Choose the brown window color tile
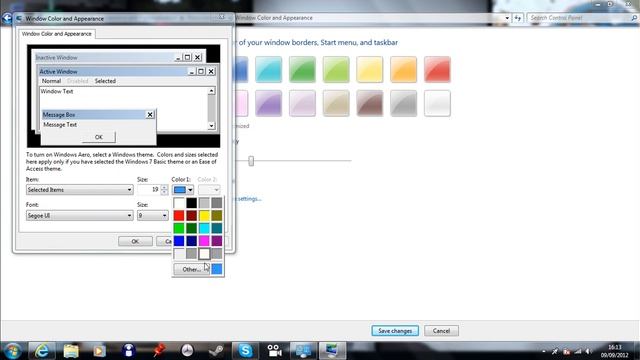 tap(369, 103)
